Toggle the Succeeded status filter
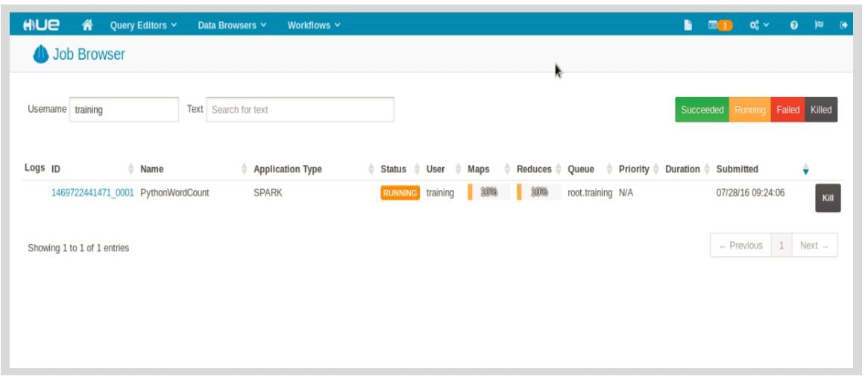The width and height of the screenshot is (868, 388). [x=702, y=110]
